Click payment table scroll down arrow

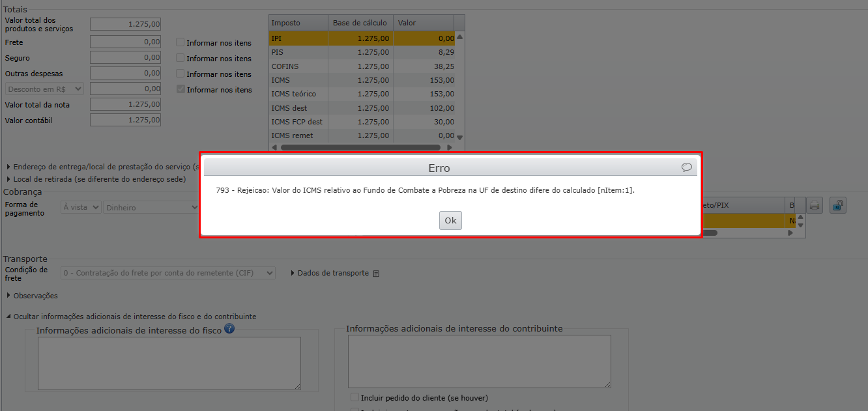801,225
